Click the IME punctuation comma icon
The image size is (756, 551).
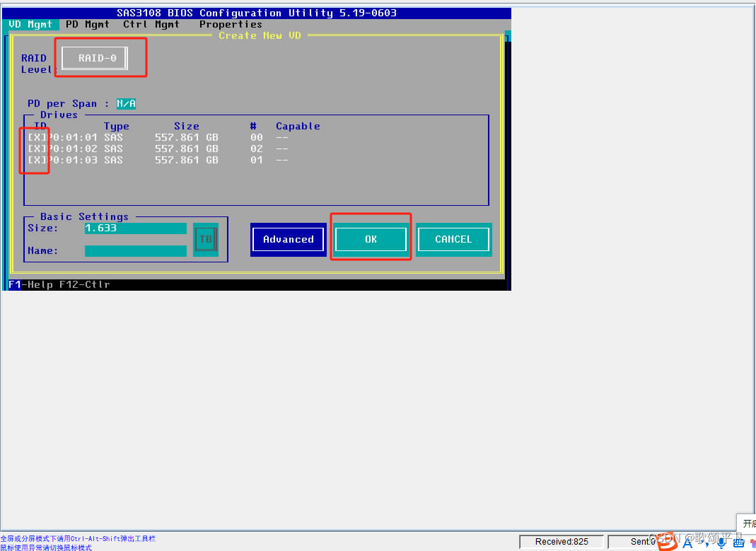click(704, 545)
